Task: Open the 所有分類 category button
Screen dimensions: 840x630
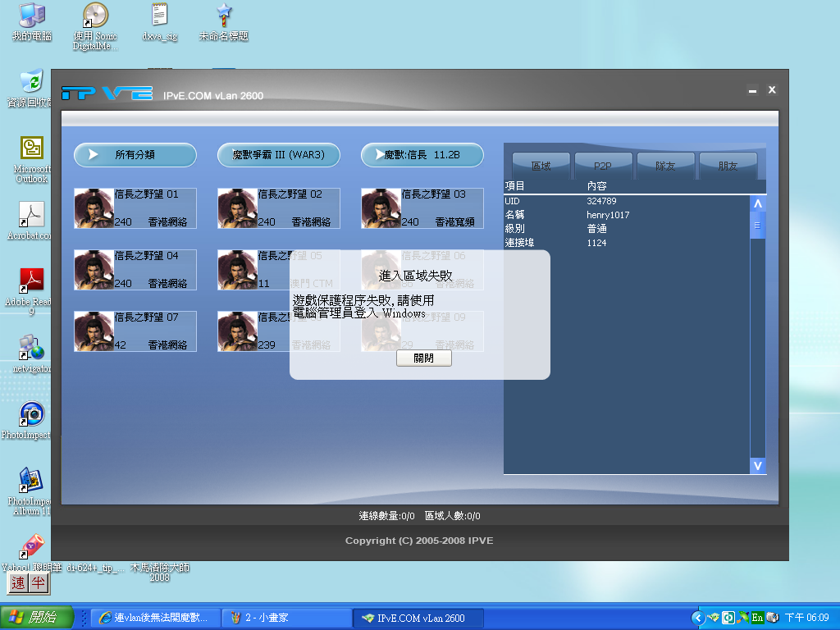Action: coord(135,155)
